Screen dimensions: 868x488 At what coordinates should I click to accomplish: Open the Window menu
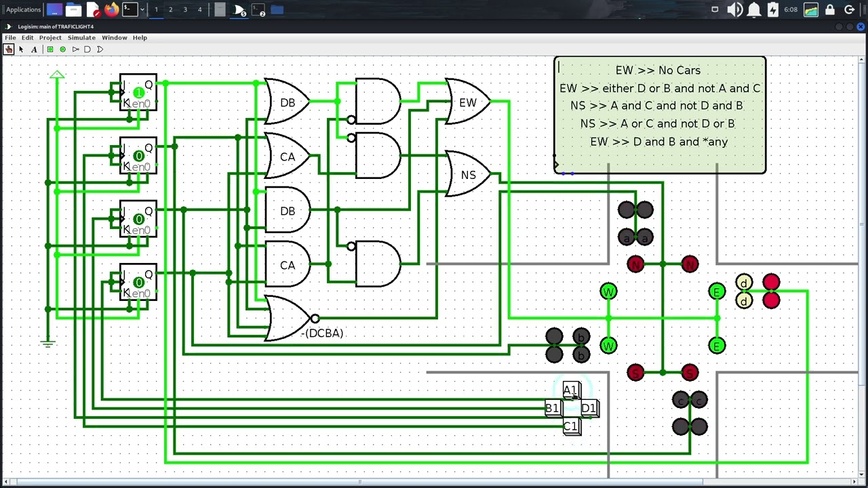tap(115, 37)
